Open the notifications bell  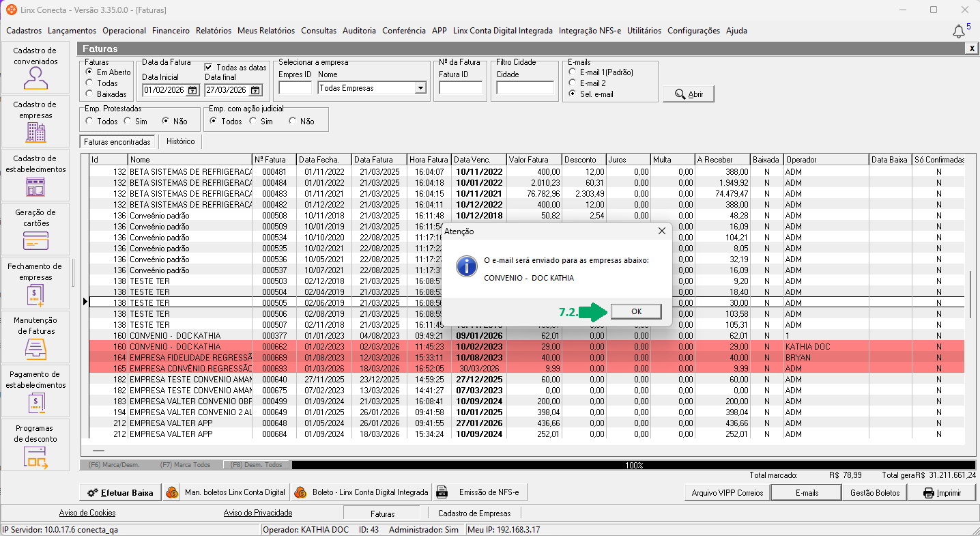click(x=959, y=31)
